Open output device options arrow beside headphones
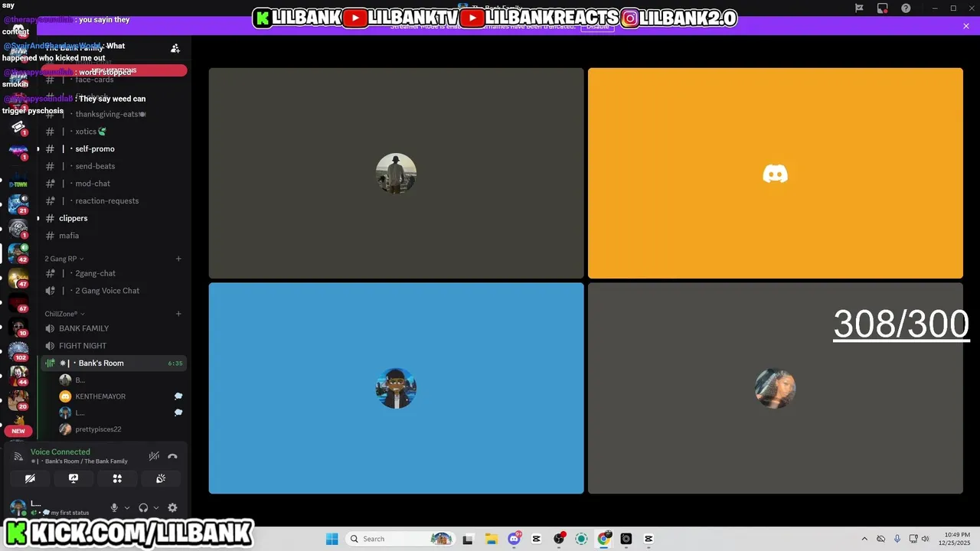 pos(156,507)
